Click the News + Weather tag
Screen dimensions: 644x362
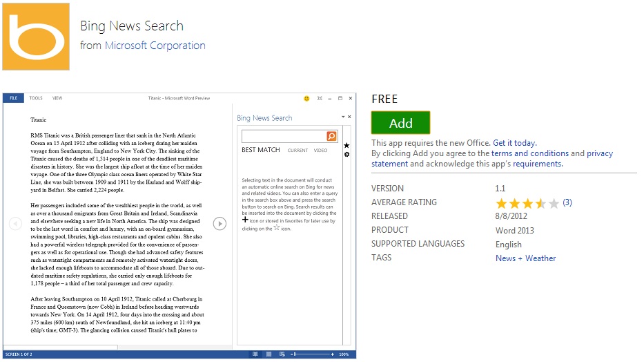[525, 258]
